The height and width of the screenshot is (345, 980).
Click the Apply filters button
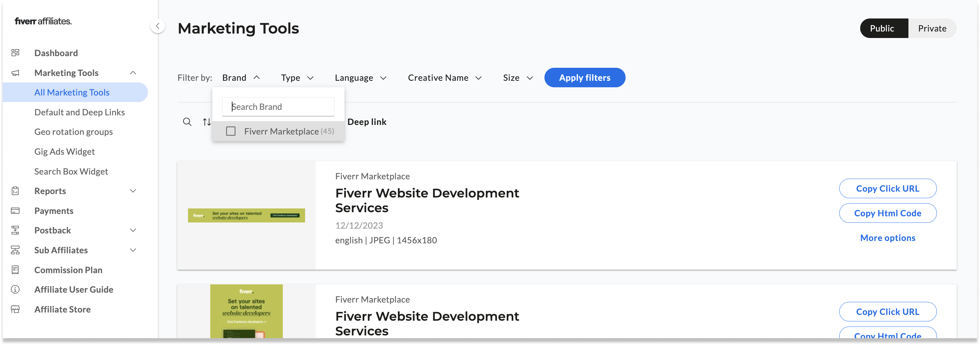pos(585,78)
